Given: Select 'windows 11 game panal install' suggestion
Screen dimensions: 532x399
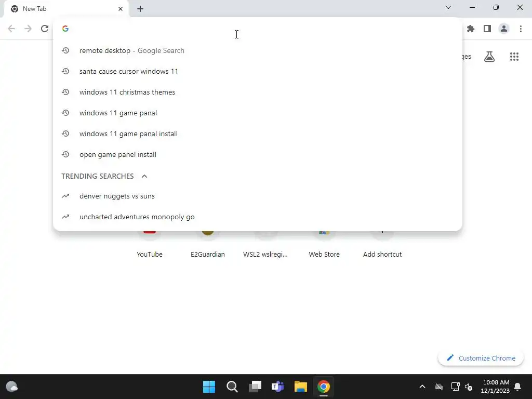Looking at the screenshot, I should 258,134.
